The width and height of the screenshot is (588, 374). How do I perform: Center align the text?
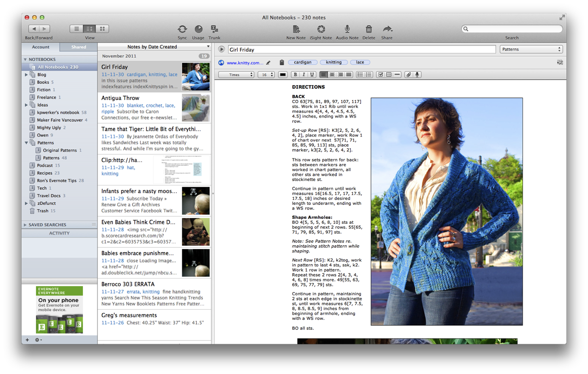point(332,75)
